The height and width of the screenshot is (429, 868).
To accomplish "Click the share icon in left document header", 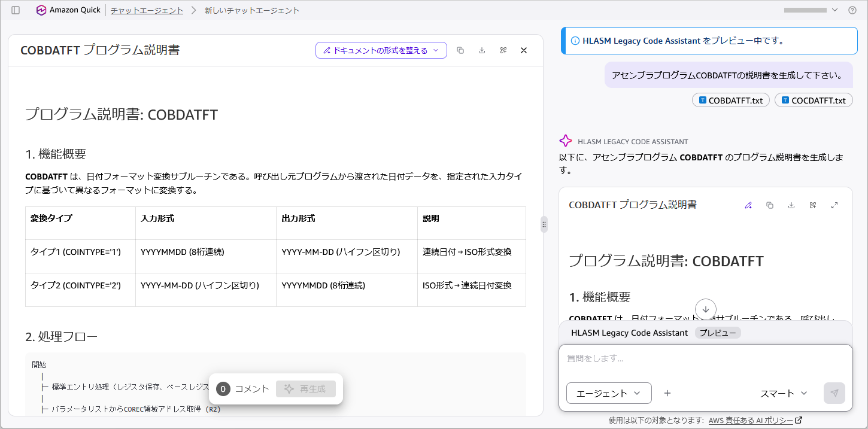I will tap(503, 50).
